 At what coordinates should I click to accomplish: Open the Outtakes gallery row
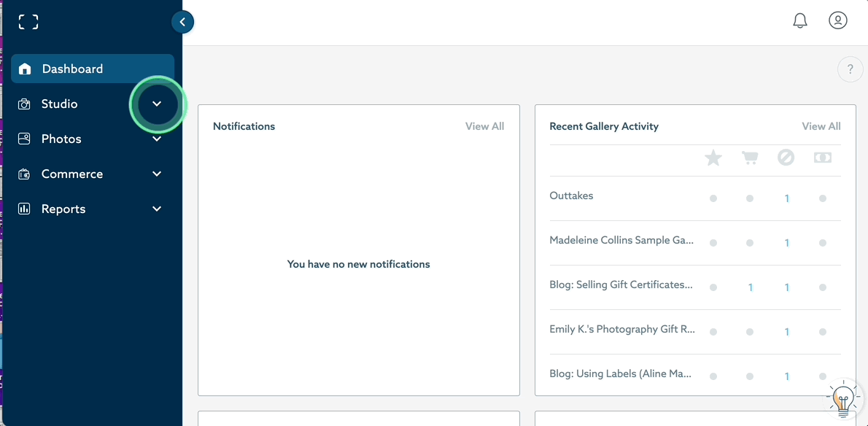[x=571, y=195]
